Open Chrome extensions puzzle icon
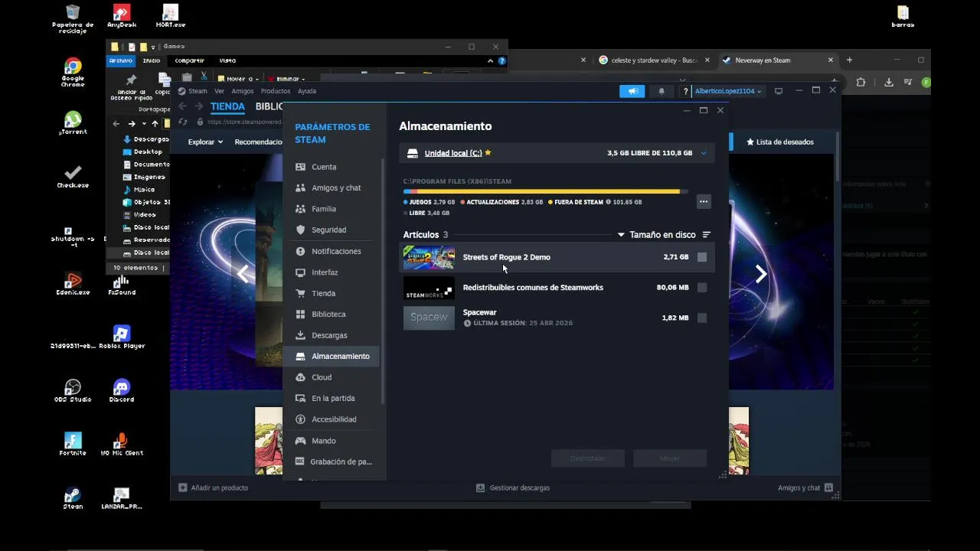 click(x=861, y=82)
